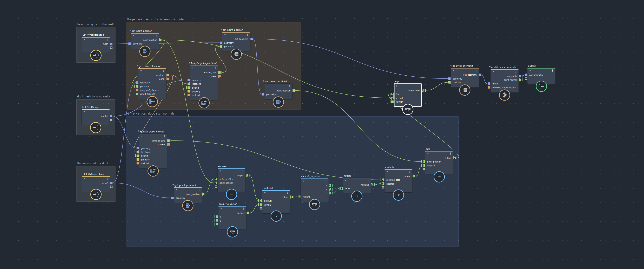The width and height of the screenshot is (644, 269).
Task: Select the "skull mesh to wrap onto" label
Action: click(93, 97)
